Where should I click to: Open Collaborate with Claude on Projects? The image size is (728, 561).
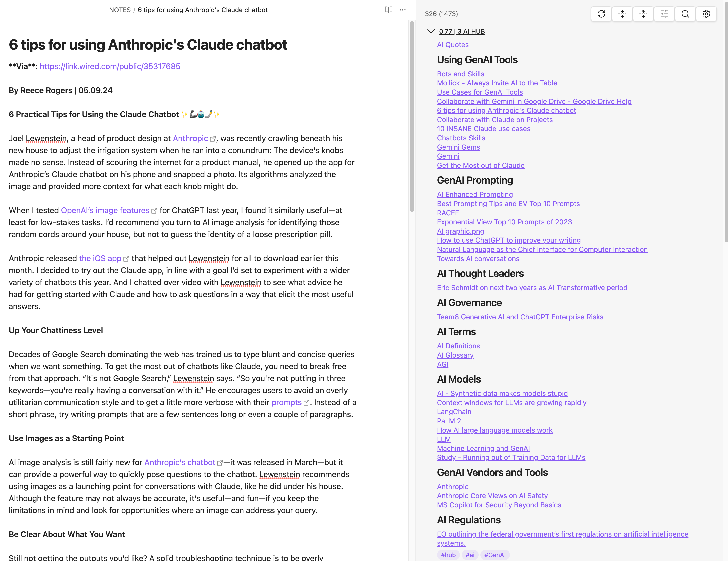pos(495,119)
